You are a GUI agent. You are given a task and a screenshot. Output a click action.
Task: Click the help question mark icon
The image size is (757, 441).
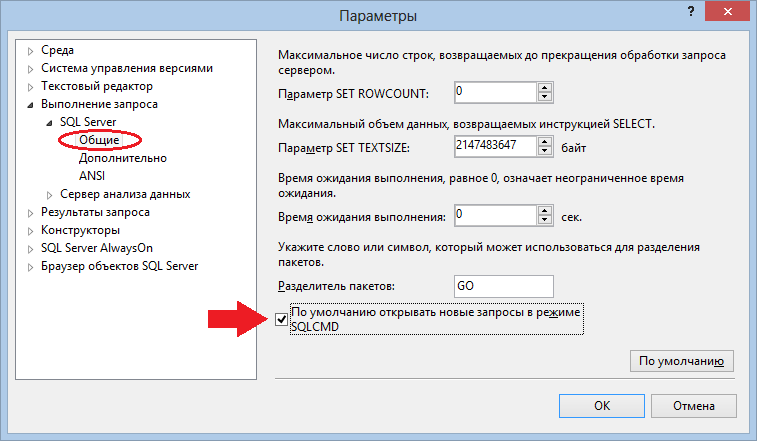click(x=691, y=11)
